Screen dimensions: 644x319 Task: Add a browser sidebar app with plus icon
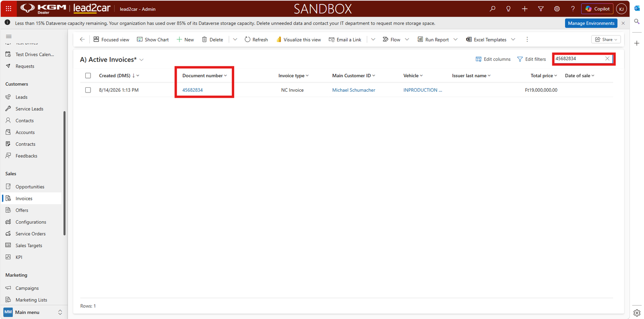point(637,43)
